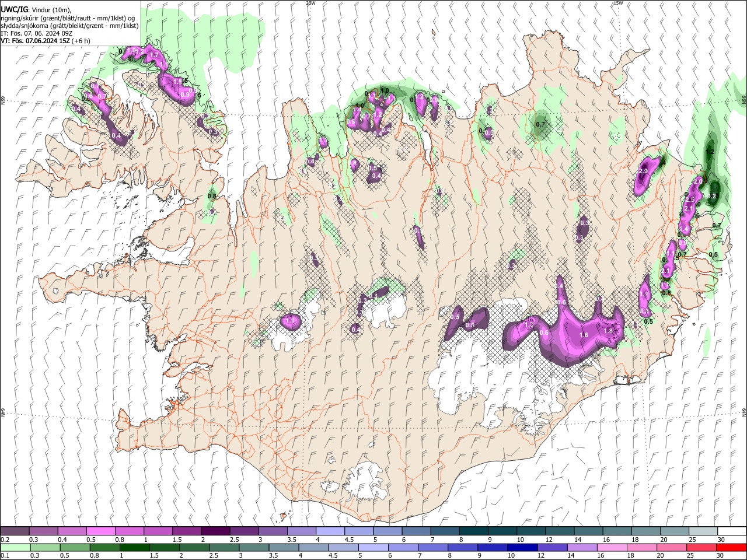The image size is (747, 560).
Task: Click the 2.5 precipitation value on the map
Action: coord(689,199)
